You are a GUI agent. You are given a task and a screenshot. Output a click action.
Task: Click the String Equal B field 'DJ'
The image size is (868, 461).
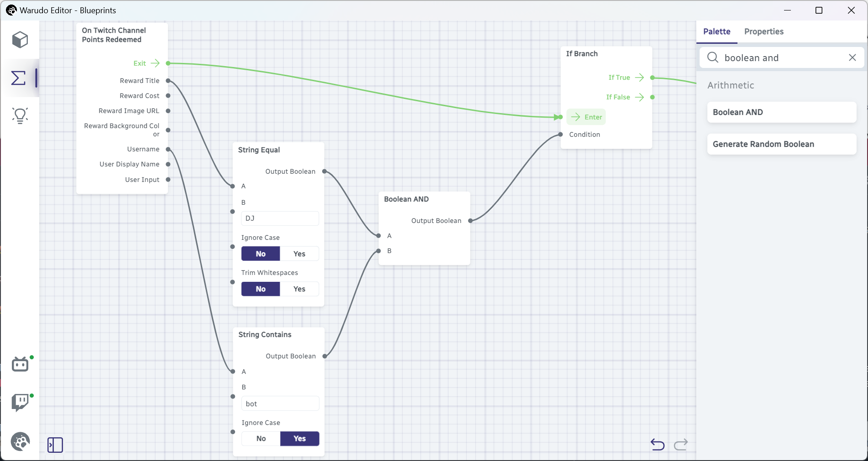click(x=280, y=218)
